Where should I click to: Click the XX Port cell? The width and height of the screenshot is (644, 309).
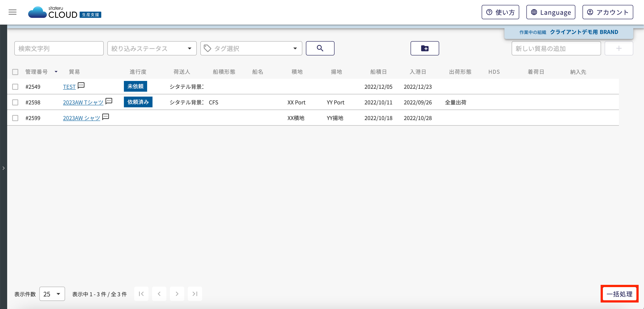[x=297, y=102]
